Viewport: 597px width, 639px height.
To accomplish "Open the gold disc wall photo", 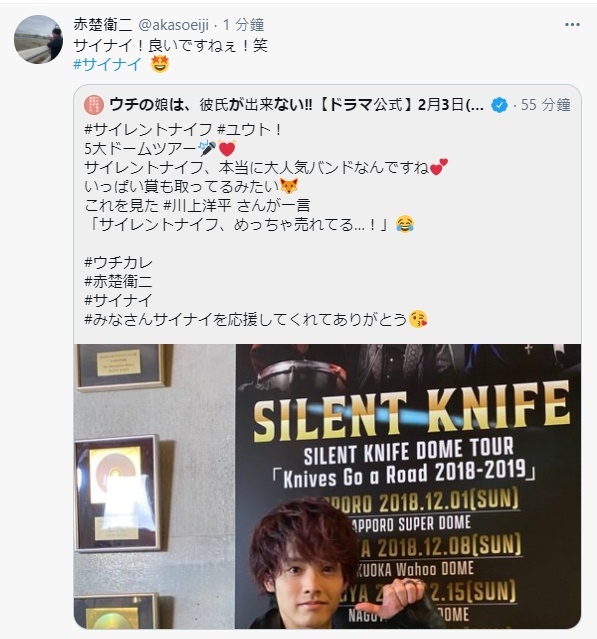I will 155,486.
